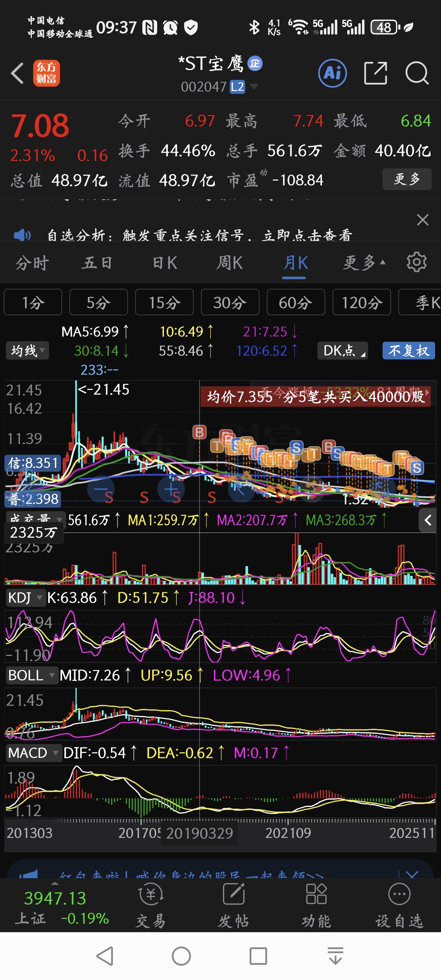
Task: Open the MACD indicator dropdown
Action: (33, 753)
